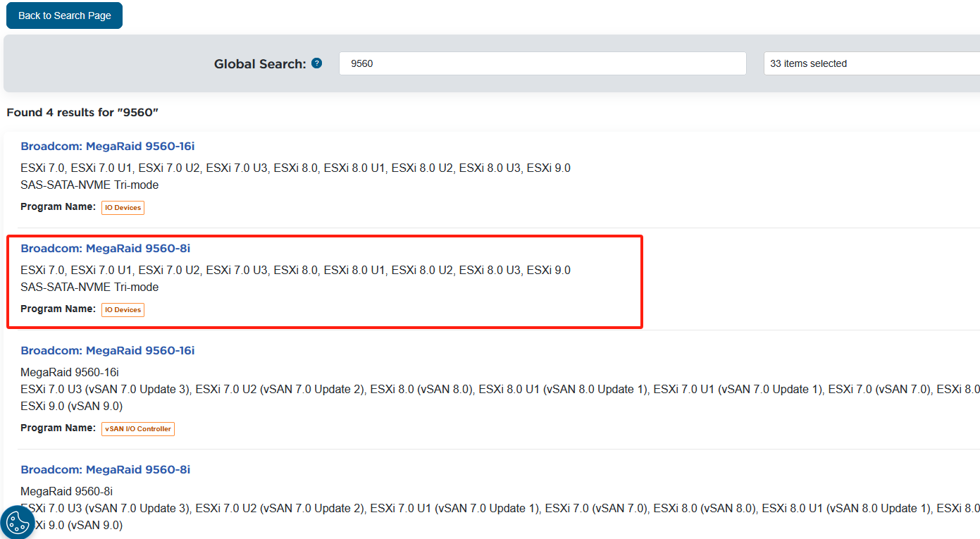The image size is (980, 539).
Task: Open the cookie preferences icon
Action: pos(17,523)
